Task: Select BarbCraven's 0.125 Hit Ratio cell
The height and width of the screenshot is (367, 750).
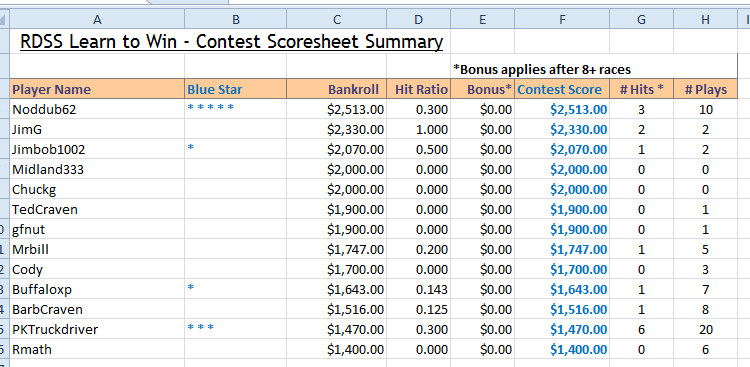Action: point(419,310)
